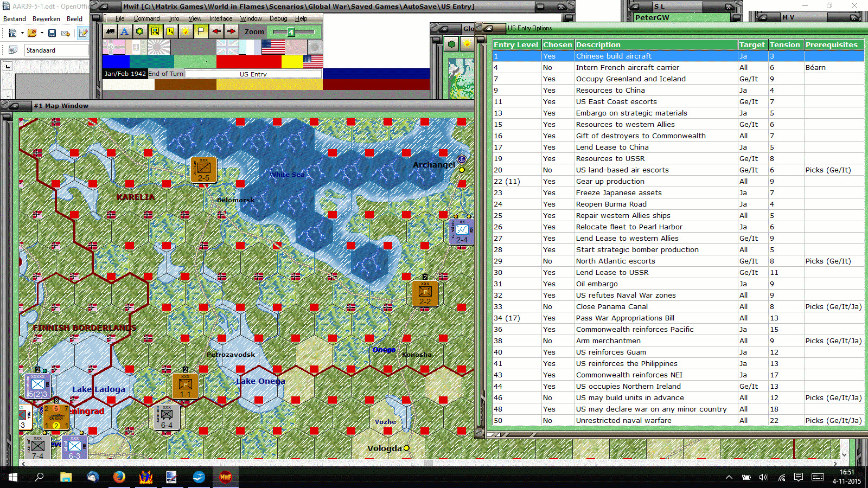Roll up the US Entry Options window
The width and height of the screenshot is (868, 488).
point(488,28)
